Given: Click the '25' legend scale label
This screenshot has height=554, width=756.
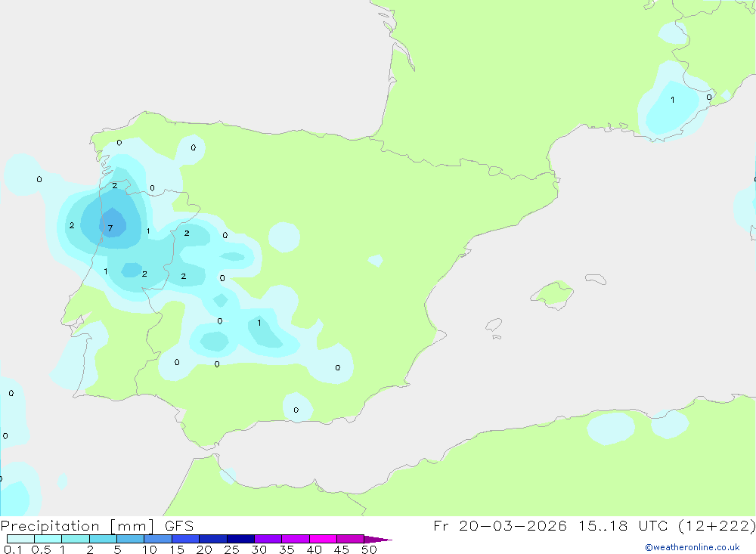Looking at the screenshot, I should 231,549.
